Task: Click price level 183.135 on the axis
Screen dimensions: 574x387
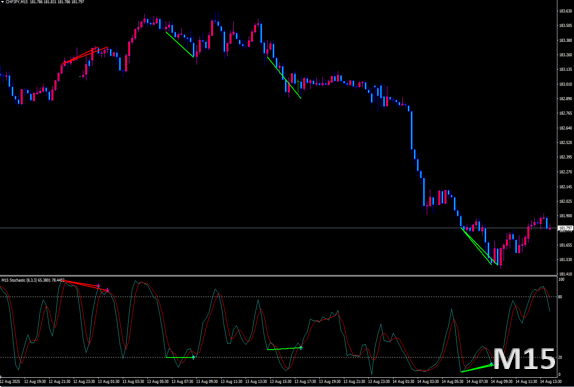Action: click(565, 69)
